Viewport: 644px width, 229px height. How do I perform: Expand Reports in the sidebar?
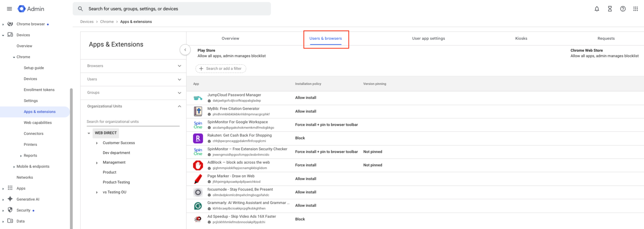coord(21,156)
